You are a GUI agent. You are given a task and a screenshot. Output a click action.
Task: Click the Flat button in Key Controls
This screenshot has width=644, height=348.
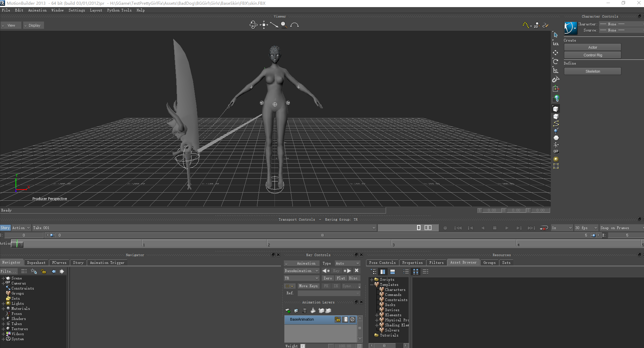(341, 278)
